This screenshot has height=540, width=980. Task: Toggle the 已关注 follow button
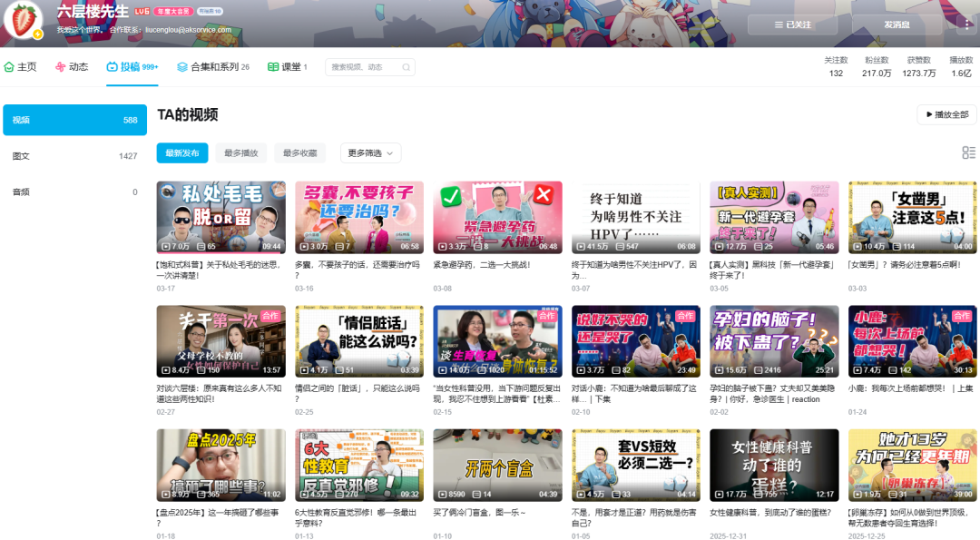pos(792,25)
